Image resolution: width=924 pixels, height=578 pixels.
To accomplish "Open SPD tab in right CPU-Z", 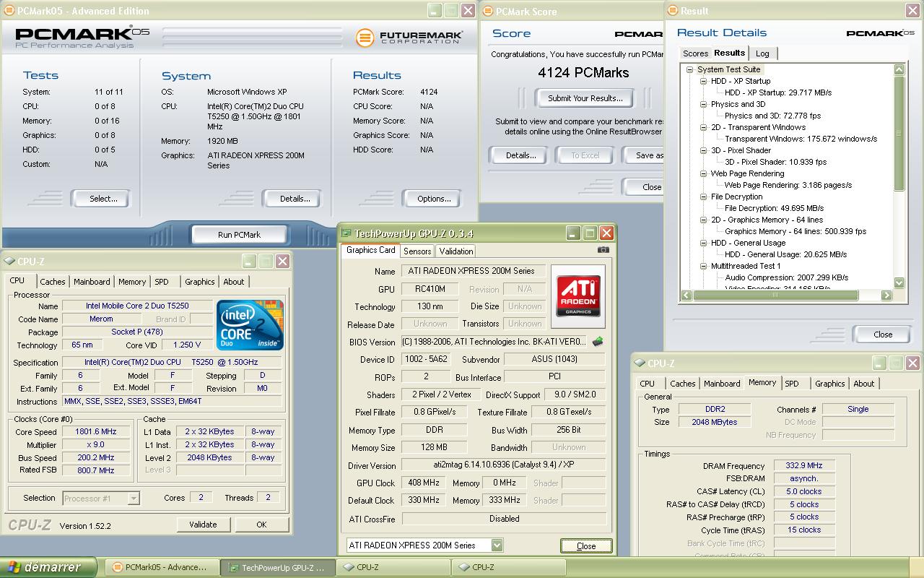I will point(792,384).
